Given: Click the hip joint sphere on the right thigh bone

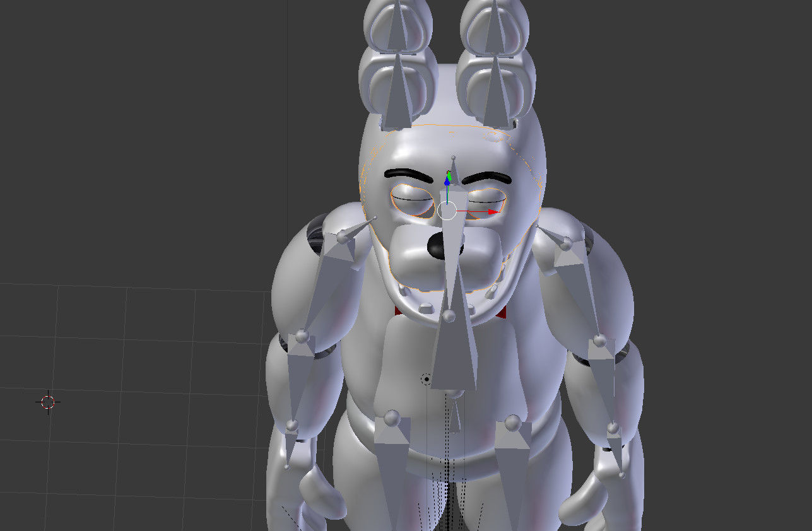Looking at the screenshot, I should [x=512, y=422].
